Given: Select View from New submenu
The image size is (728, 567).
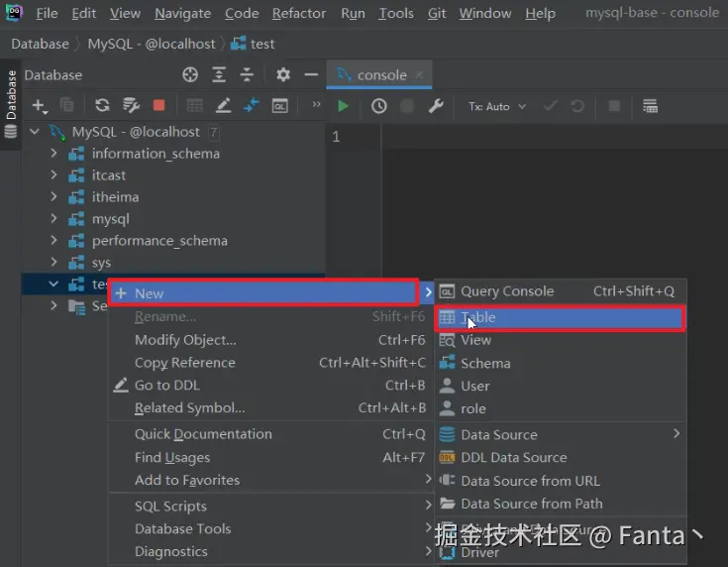Looking at the screenshot, I should click(x=561, y=340).
